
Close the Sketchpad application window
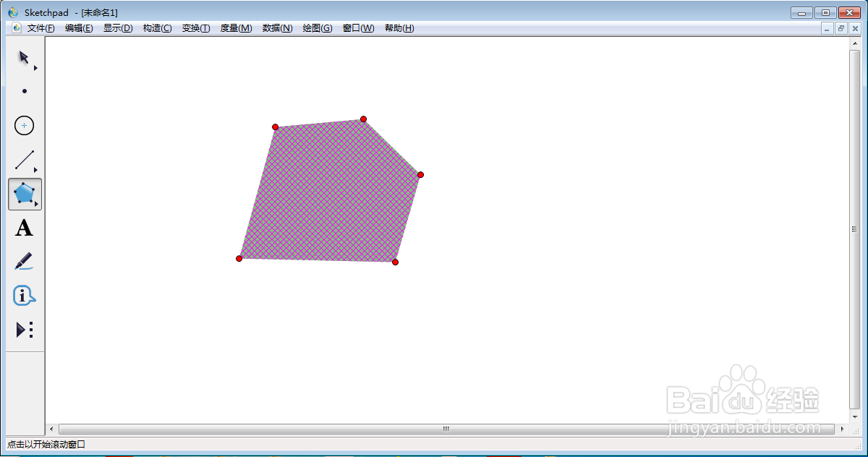coord(848,12)
